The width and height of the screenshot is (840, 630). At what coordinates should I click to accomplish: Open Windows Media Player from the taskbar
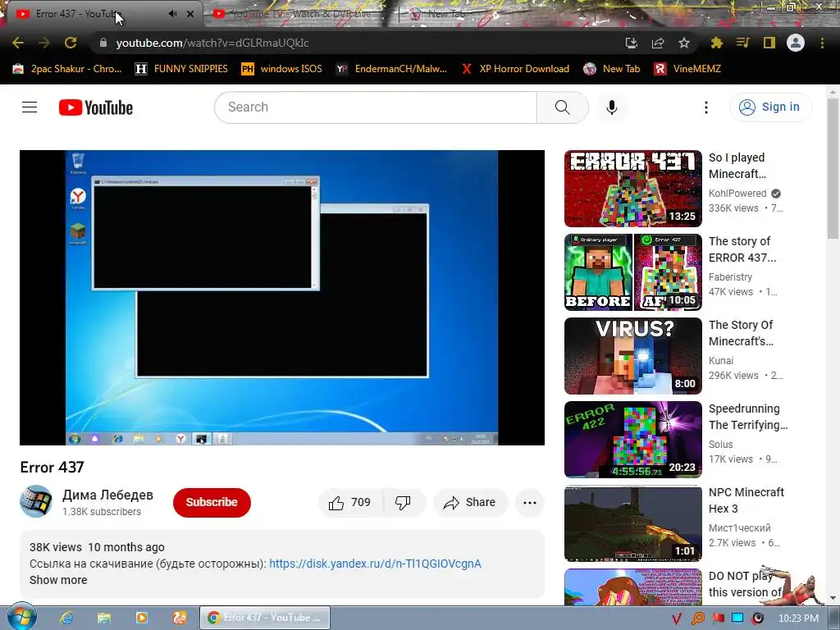(x=141, y=618)
